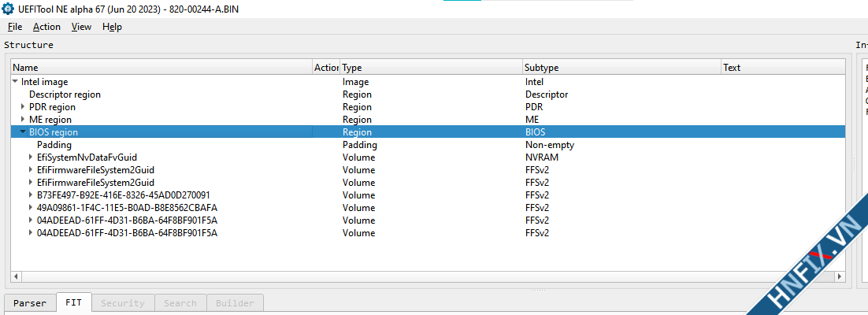Switch to the Parser tab
Viewport: 868px width, 315px height.
(x=30, y=303)
